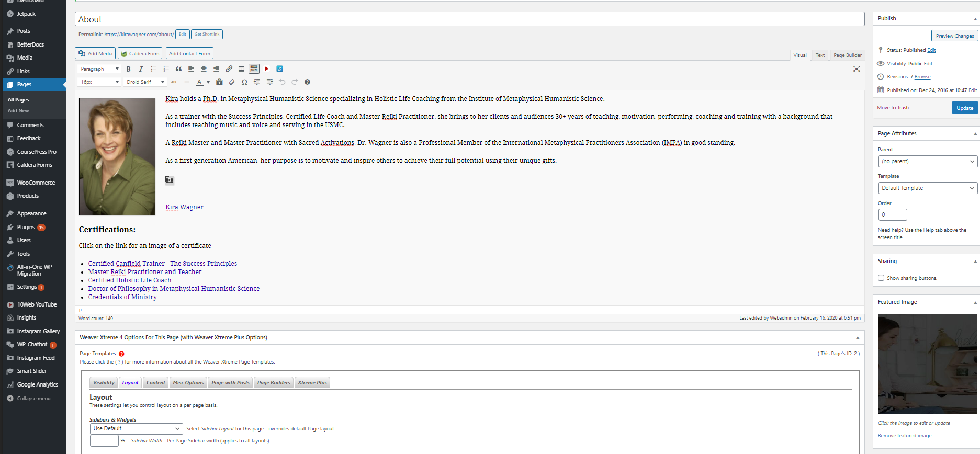Apply strikethrough formatting

coord(174,82)
